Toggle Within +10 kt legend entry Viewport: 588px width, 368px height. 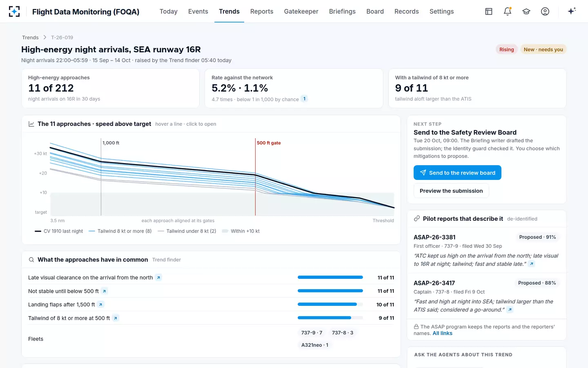(241, 231)
